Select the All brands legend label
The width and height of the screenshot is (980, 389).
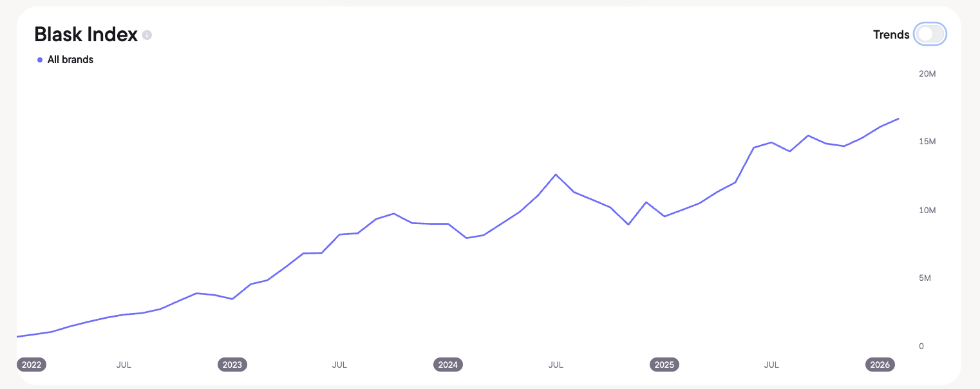pyautogui.click(x=70, y=60)
